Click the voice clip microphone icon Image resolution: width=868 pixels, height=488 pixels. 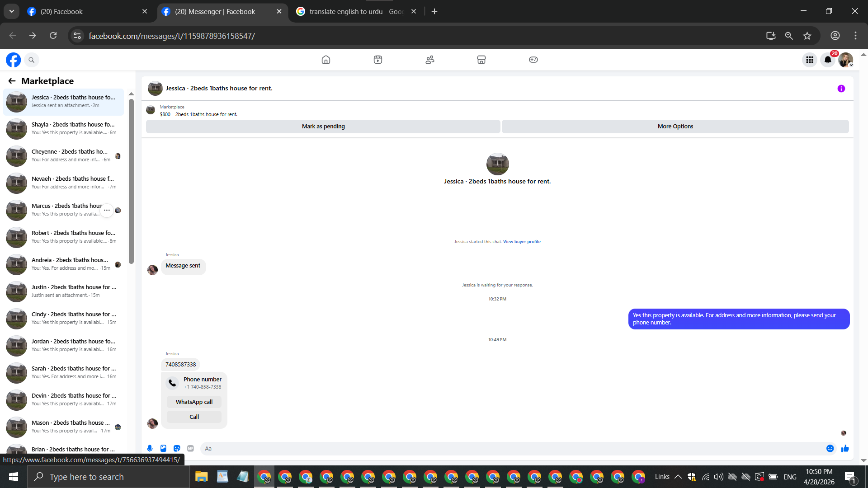click(x=150, y=448)
